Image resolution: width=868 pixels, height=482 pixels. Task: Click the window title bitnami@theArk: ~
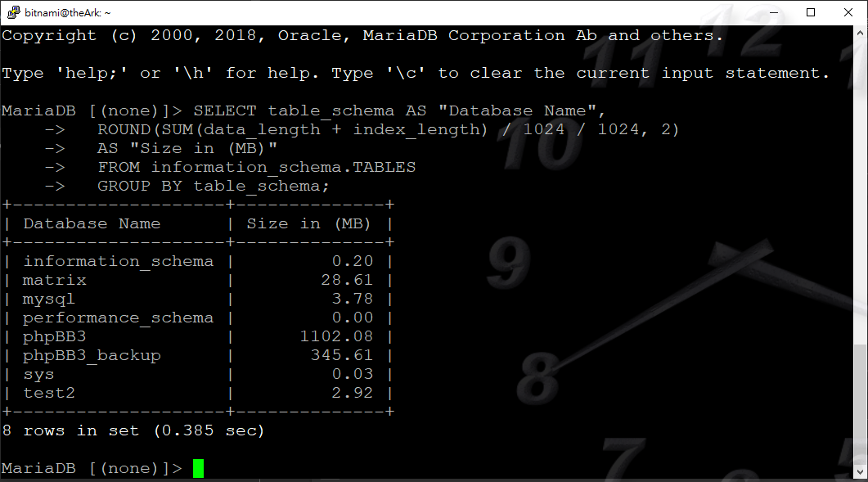click(68, 12)
